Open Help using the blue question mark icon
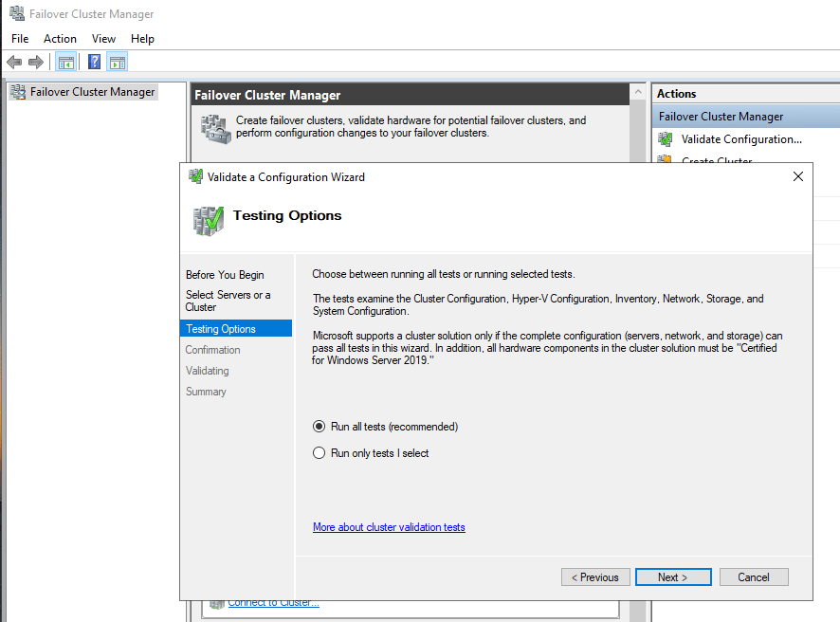This screenshot has height=622, width=840. [x=94, y=63]
